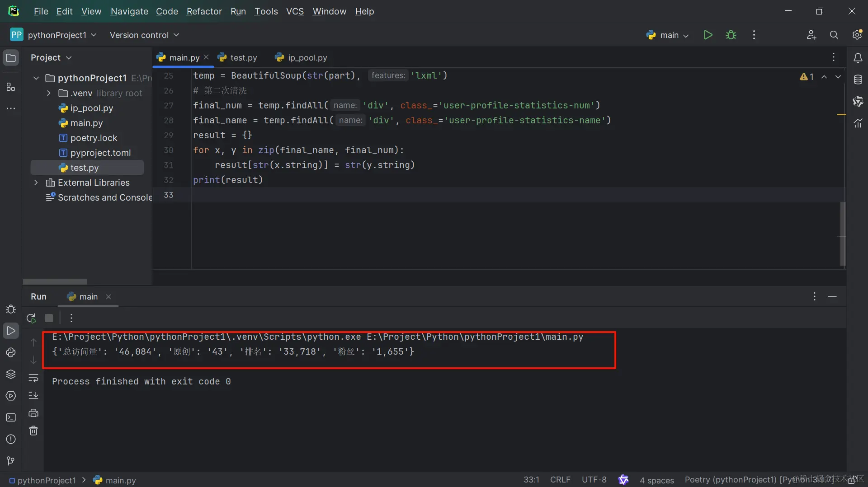Open the Problems tool window icon
The image size is (868, 487).
pyautogui.click(x=11, y=440)
